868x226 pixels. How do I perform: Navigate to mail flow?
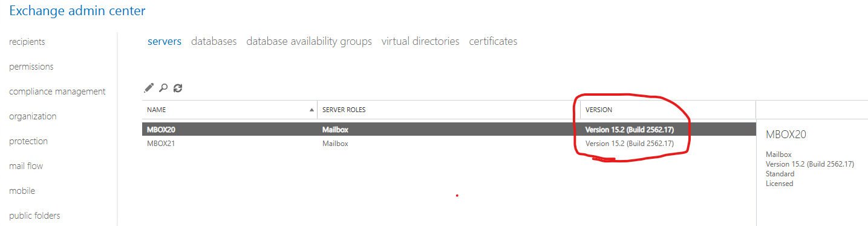coord(26,166)
